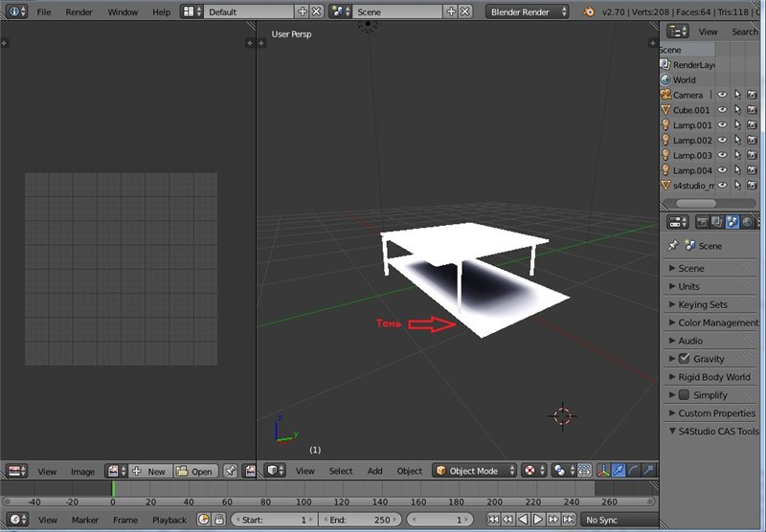
Task: Open the Object Mode dropdown
Action: [x=474, y=471]
